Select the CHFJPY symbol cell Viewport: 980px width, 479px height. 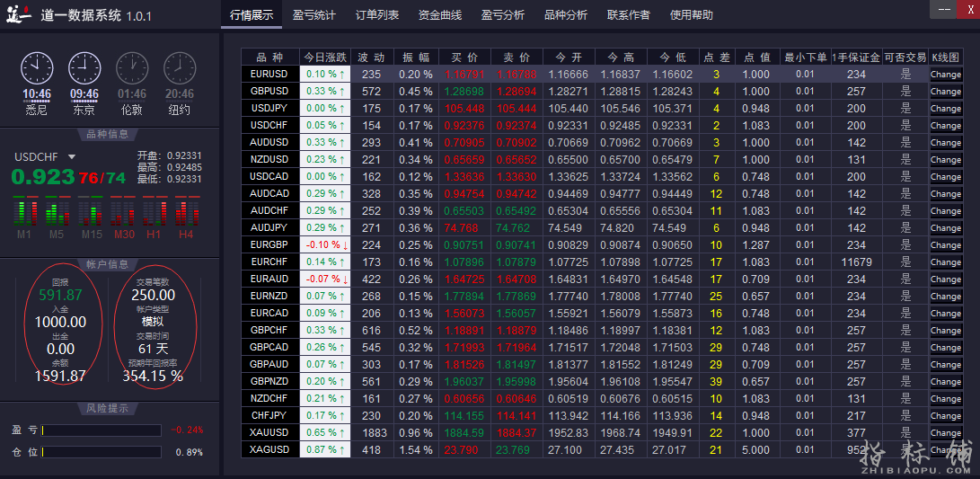pos(270,416)
